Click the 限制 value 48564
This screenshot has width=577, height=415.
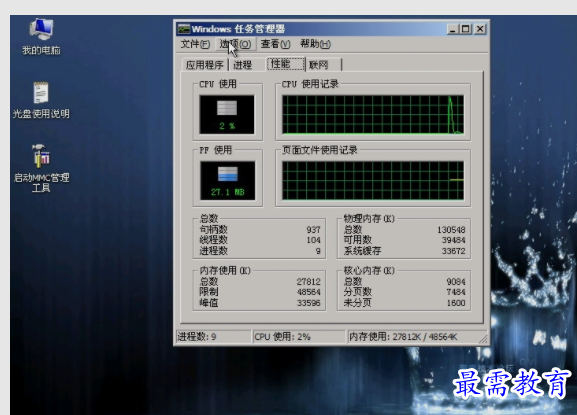pos(309,292)
